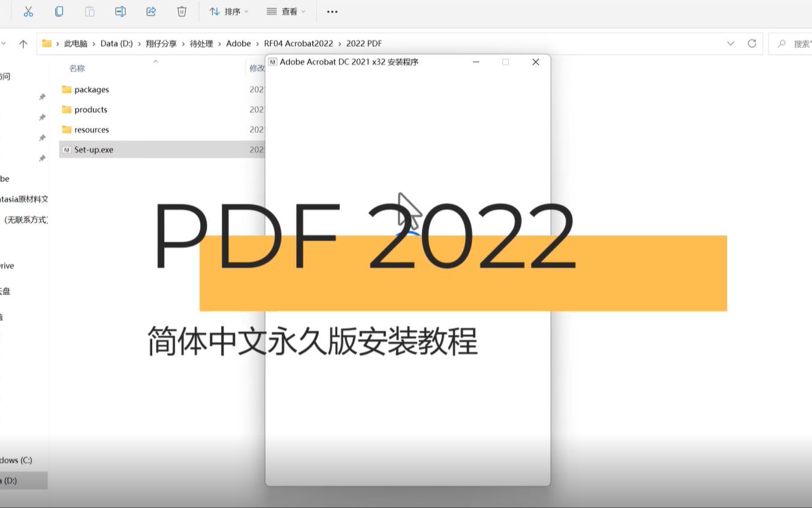This screenshot has height=508, width=812.
Task: Click the Cut scissors icon in Explorer toolbar
Action: click(28, 11)
